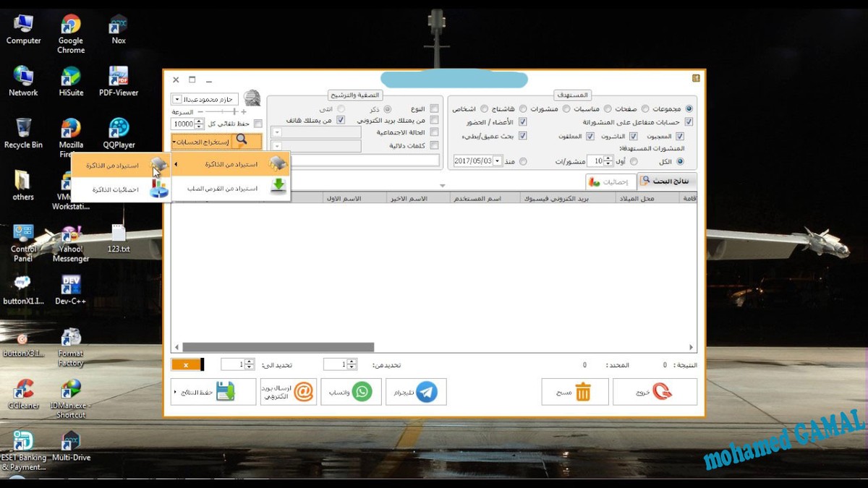Select the مجموعات (groups) radio button
The height and width of the screenshot is (488, 868).
coord(689,108)
